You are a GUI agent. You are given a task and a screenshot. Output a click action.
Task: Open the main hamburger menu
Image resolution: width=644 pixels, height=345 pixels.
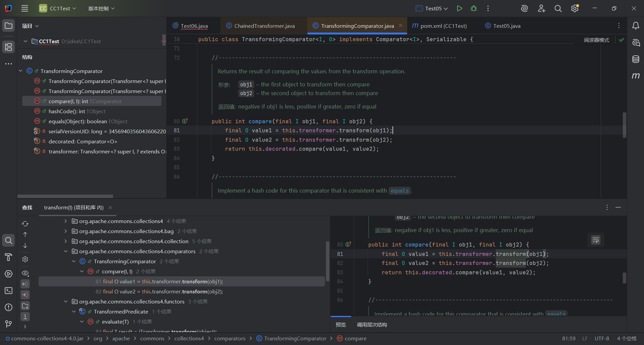coord(25,8)
